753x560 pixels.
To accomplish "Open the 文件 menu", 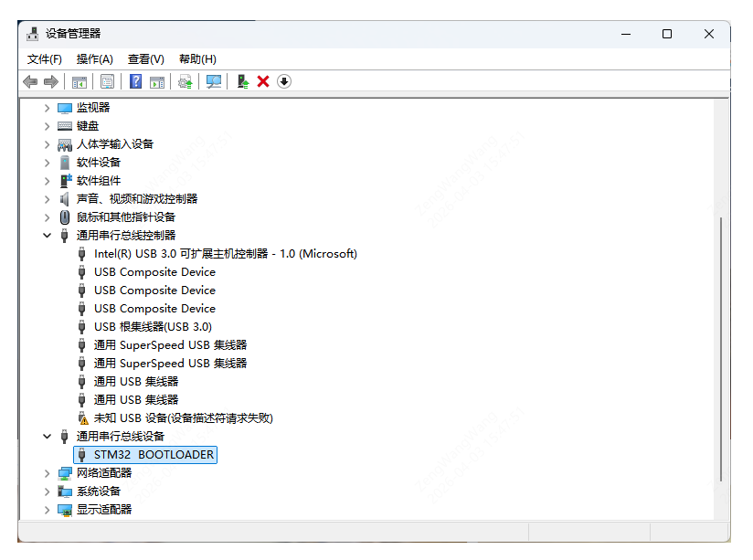I will 44,58.
